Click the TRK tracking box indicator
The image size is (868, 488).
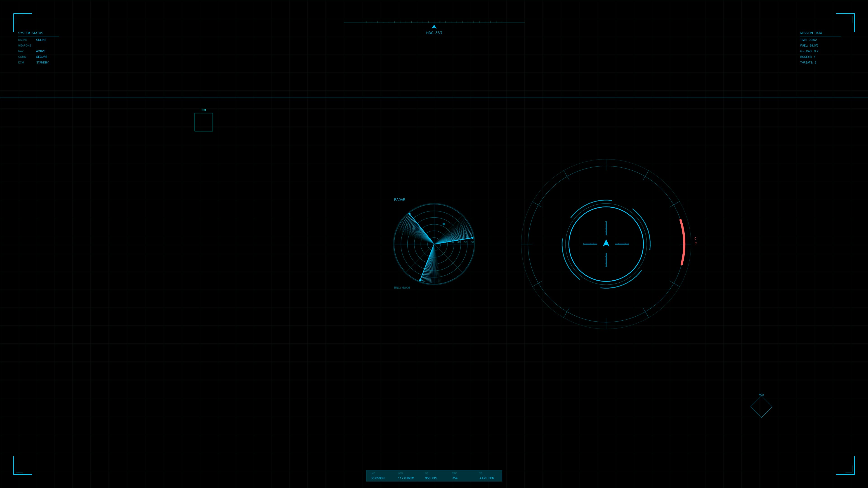coord(203,122)
